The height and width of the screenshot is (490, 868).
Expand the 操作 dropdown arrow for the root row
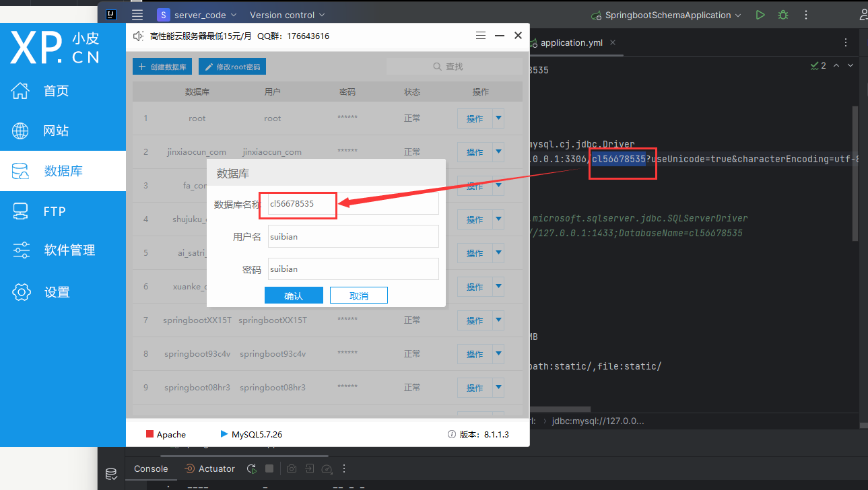pyautogui.click(x=499, y=118)
